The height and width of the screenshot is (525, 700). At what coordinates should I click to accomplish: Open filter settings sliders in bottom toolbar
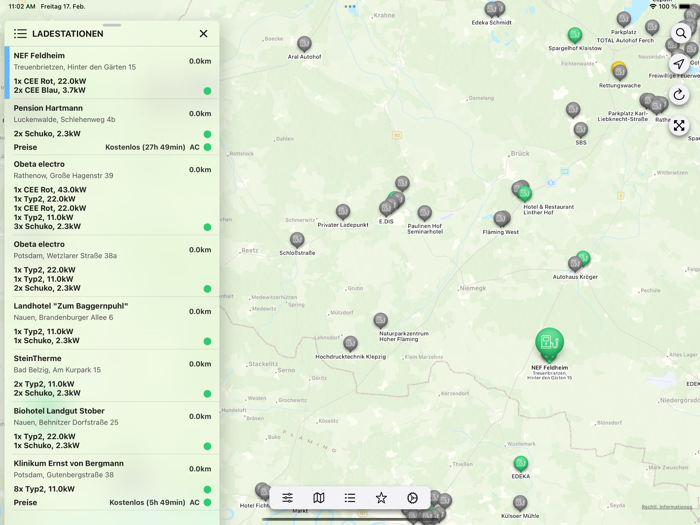(x=288, y=498)
